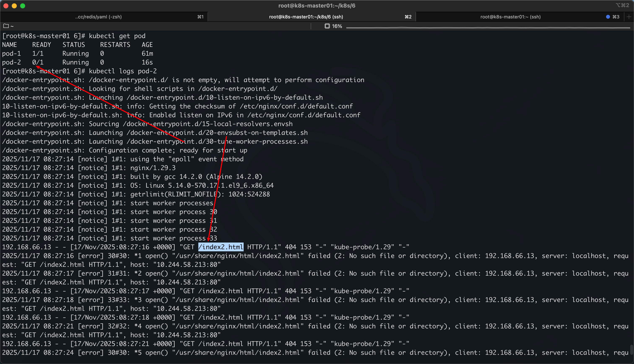Click the CPU chip icon

pos(327,26)
